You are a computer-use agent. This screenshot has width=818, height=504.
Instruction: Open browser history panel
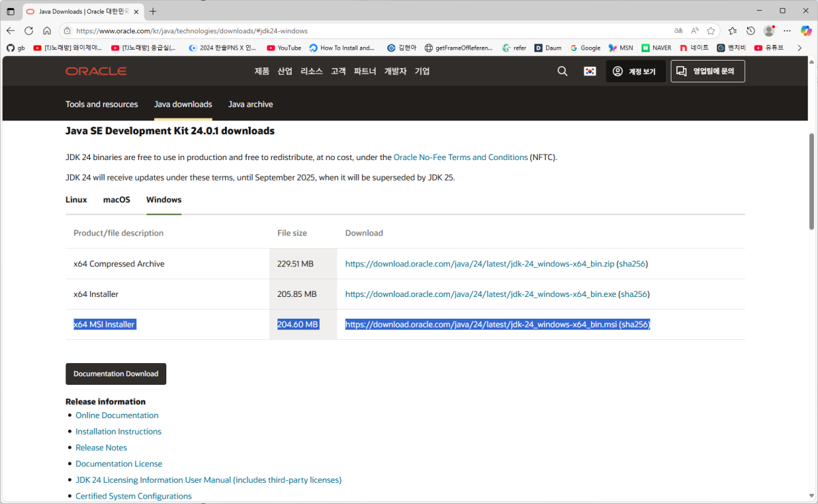point(751,31)
